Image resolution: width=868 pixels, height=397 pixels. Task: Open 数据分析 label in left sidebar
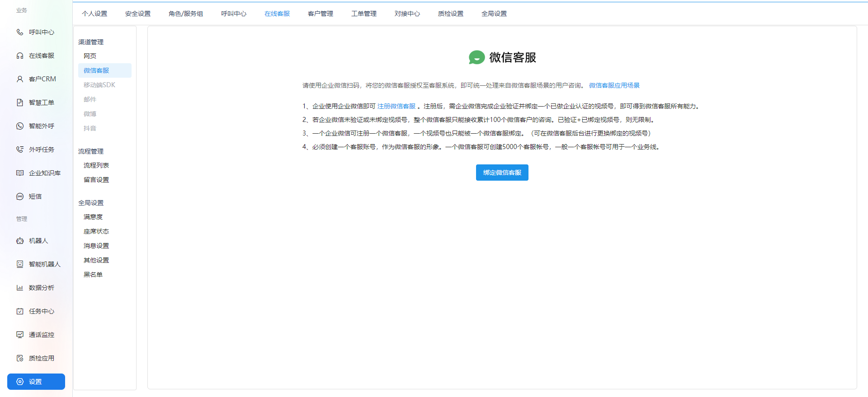tap(42, 288)
